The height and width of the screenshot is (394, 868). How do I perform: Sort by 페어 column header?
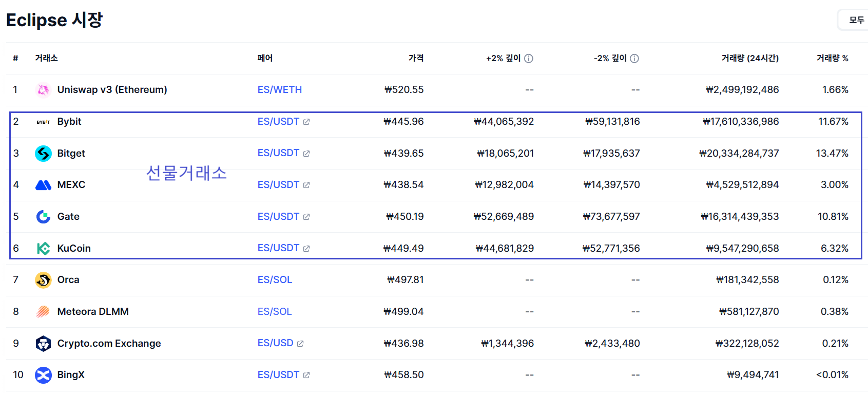click(x=265, y=58)
